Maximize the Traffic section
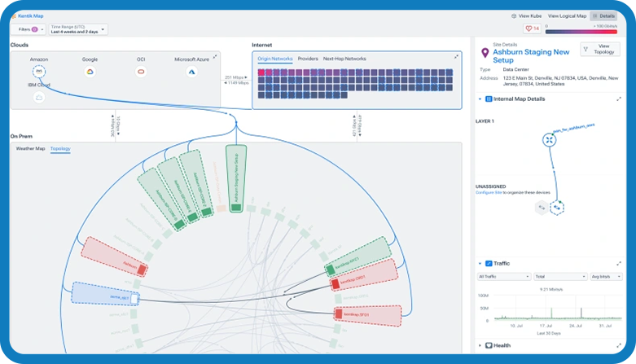This screenshot has height=364, width=636. [x=619, y=263]
